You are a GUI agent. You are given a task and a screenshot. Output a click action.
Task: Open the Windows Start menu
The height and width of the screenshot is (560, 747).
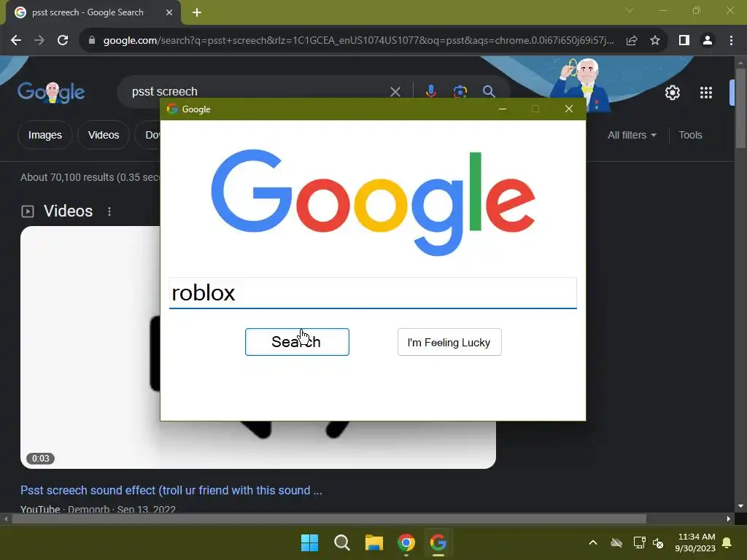click(309, 542)
